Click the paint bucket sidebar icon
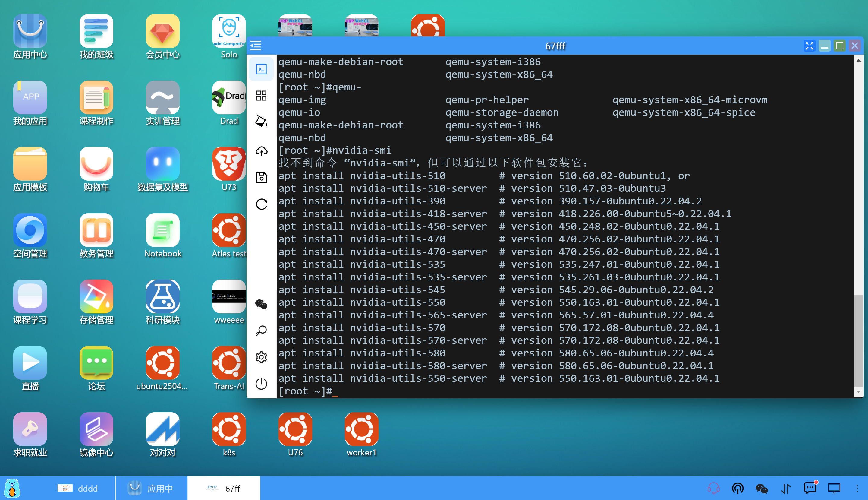 tap(261, 121)
